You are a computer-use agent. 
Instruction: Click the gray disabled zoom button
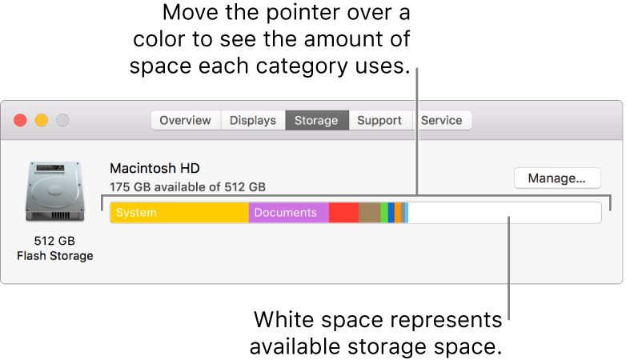(x=62, y=120)
